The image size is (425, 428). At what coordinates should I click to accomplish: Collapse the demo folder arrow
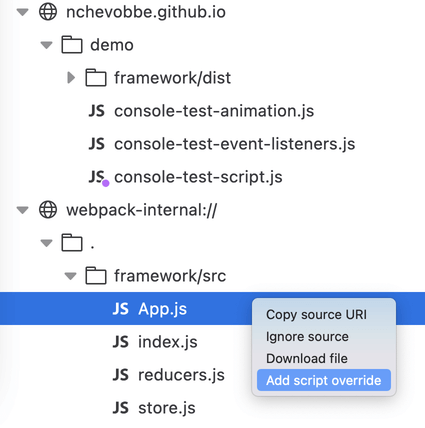pos(46,45)
